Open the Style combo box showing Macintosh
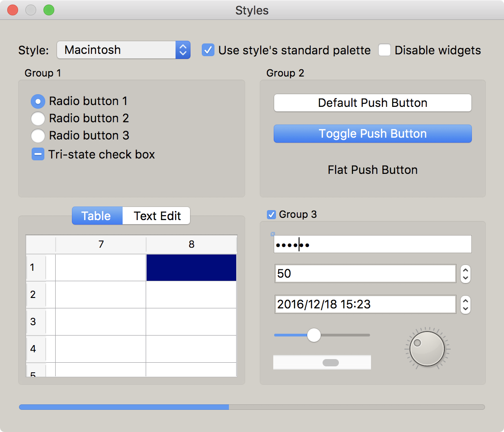The height and width of the screenshot is (432, 504). (123, 50)
